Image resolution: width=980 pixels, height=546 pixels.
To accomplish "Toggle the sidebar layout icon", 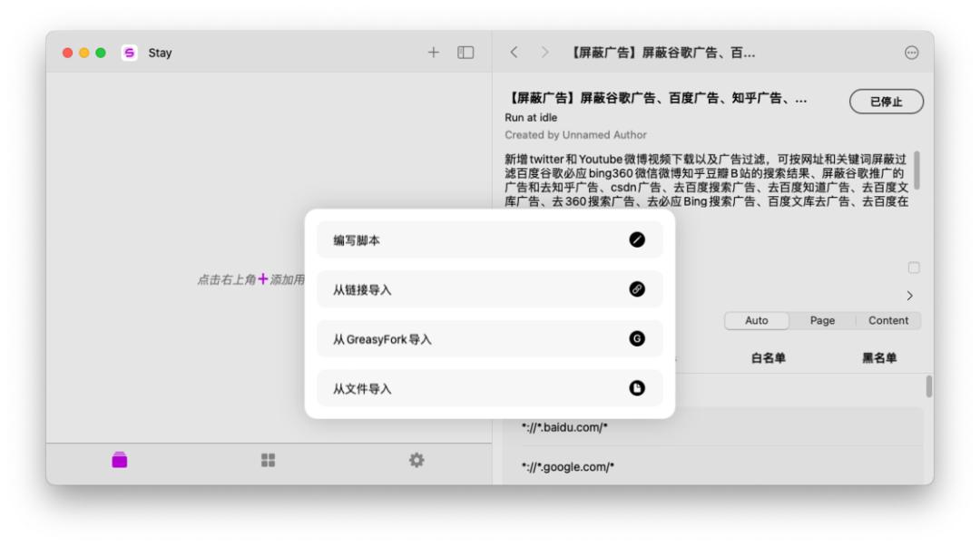I will [464, 53].
